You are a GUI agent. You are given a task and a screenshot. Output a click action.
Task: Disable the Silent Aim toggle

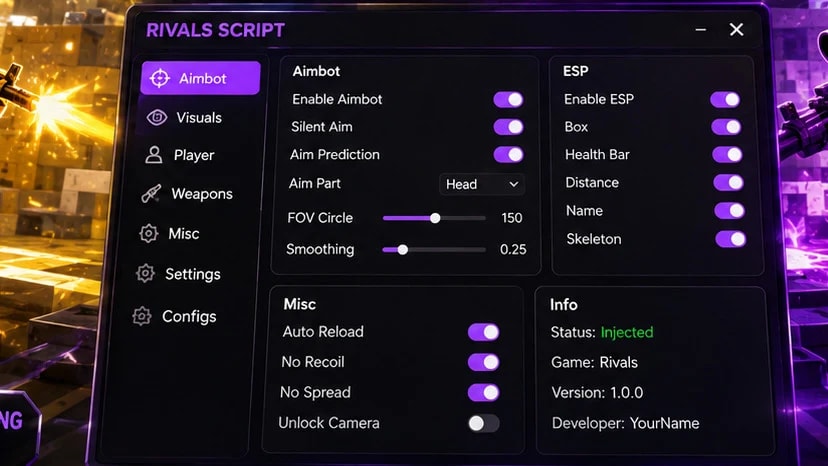(x=508, y=127)
